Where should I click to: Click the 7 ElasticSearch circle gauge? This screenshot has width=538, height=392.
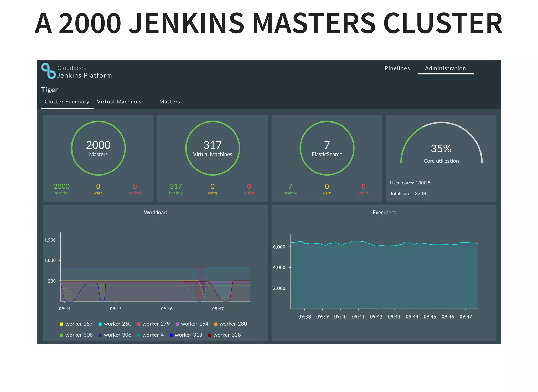click(x=327, y=148)
